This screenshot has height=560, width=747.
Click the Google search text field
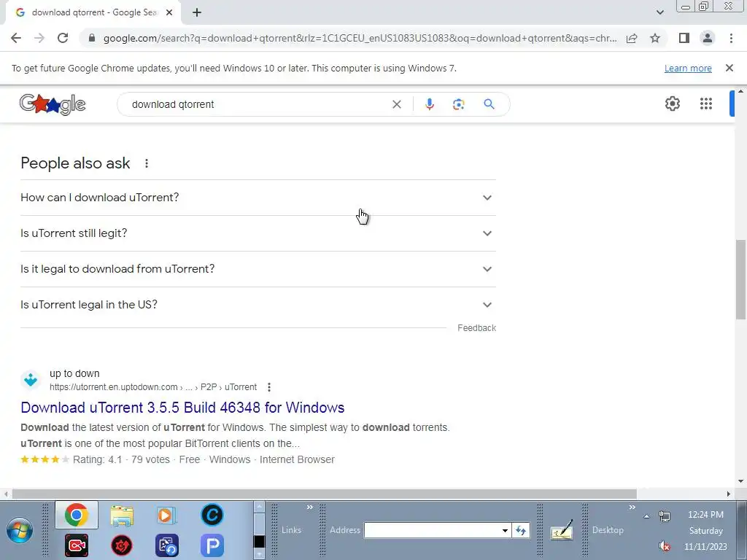pyautogui.click(x=258, y=104)
